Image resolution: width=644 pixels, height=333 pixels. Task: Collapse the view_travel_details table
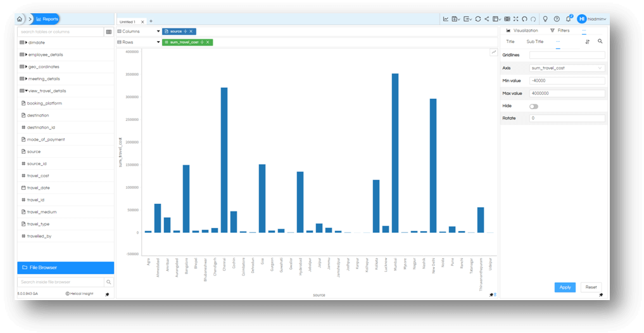coord(27,91)
